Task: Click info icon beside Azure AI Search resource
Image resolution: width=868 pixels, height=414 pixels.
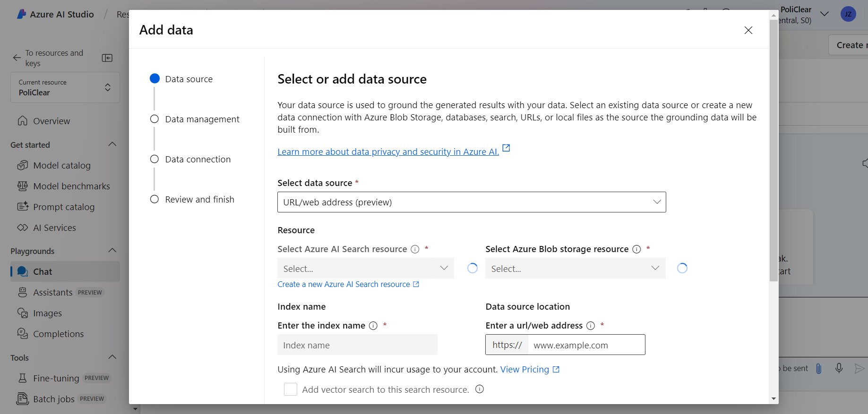Action: click(x=415, y=249)
